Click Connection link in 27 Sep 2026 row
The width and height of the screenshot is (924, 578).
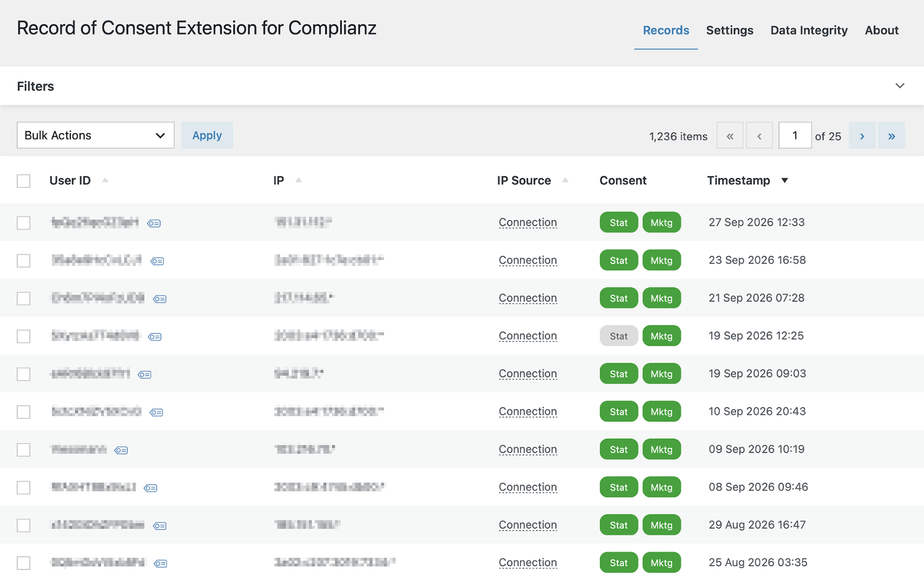527,223
